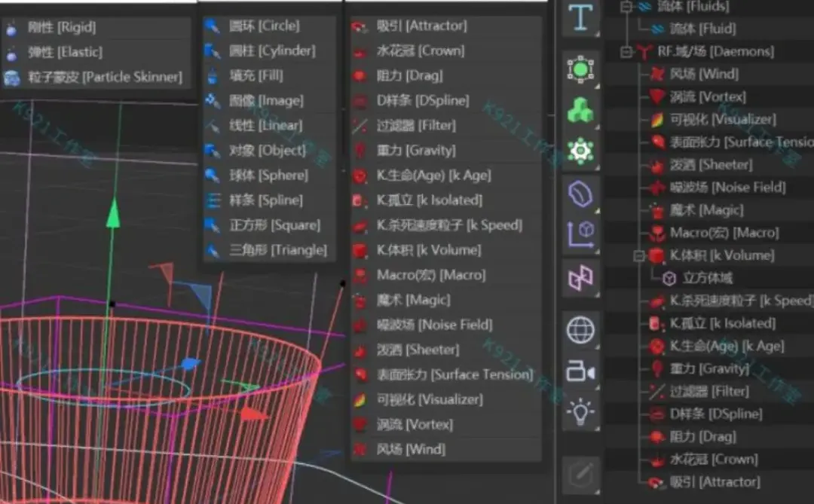Select Sheeter from the daemon menu
This screenshot has width=814, height=504.
pos(445,350)
